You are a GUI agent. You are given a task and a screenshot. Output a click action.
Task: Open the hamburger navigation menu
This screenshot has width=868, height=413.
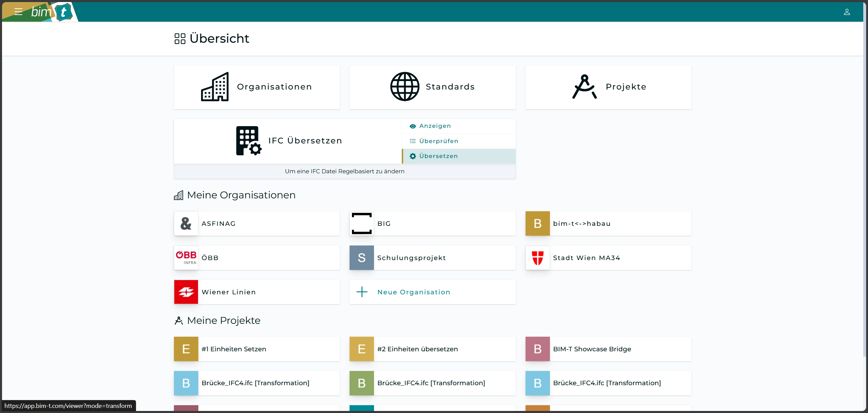click(x=18, y=12)
